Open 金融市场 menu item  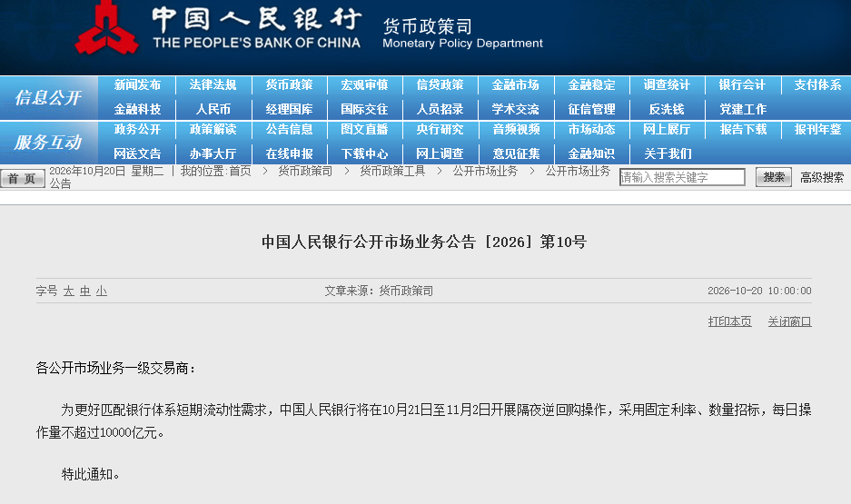[x=515, y=85]
